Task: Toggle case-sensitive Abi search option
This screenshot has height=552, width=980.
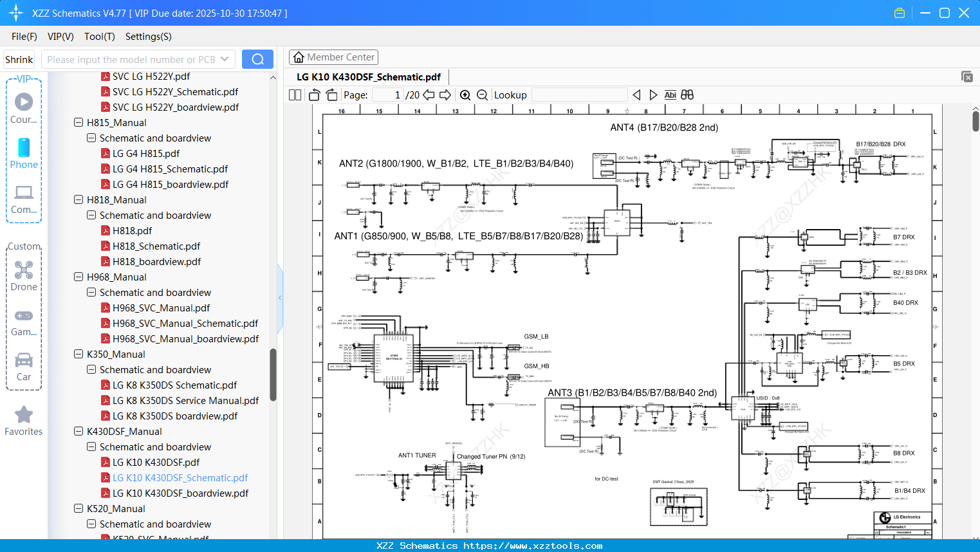Action: point(670,95)
